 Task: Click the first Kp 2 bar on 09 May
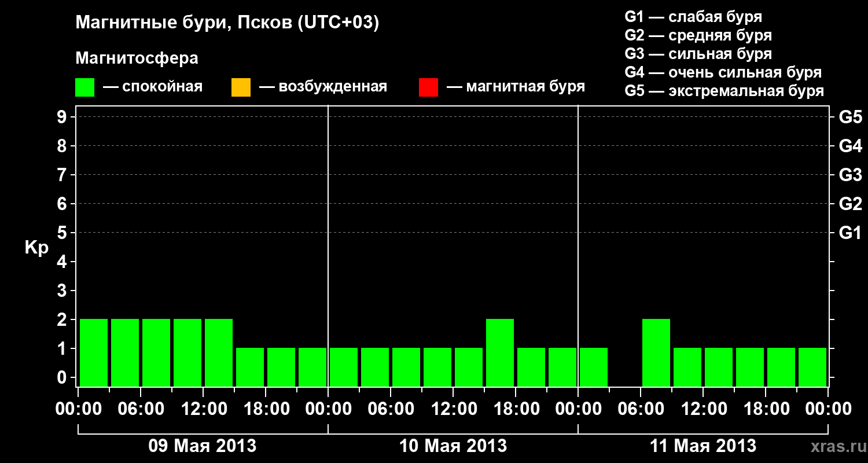click(x=94, y=352)
